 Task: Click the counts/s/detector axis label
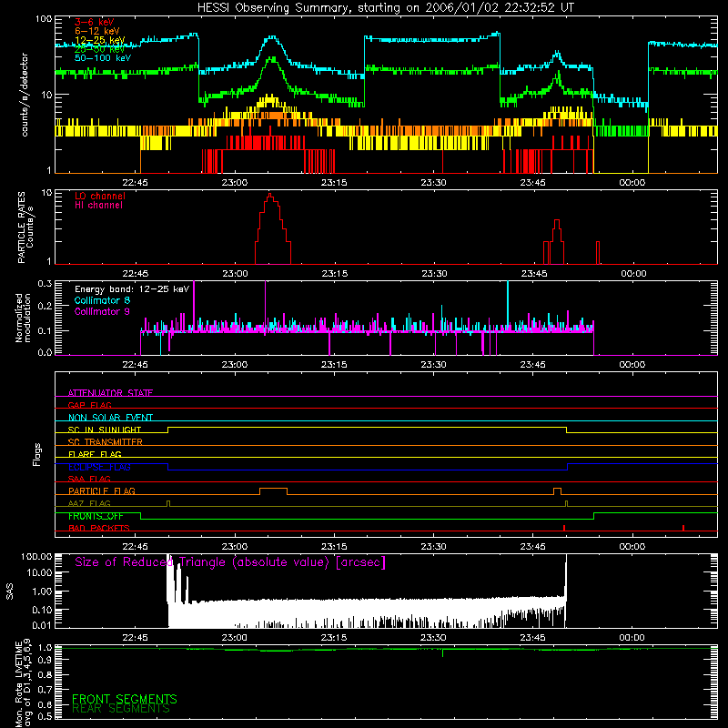pyautogui.click(x=25, y=95)
